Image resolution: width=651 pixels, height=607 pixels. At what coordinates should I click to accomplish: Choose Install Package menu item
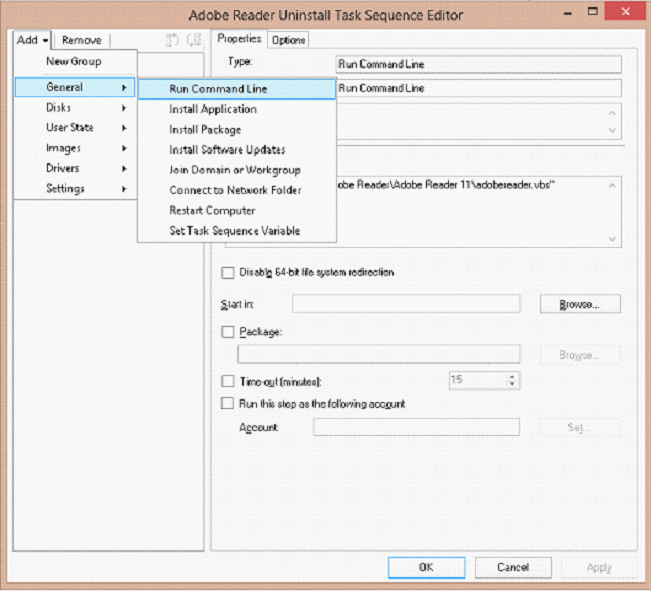pyautogui.click(x=237, y=130)
